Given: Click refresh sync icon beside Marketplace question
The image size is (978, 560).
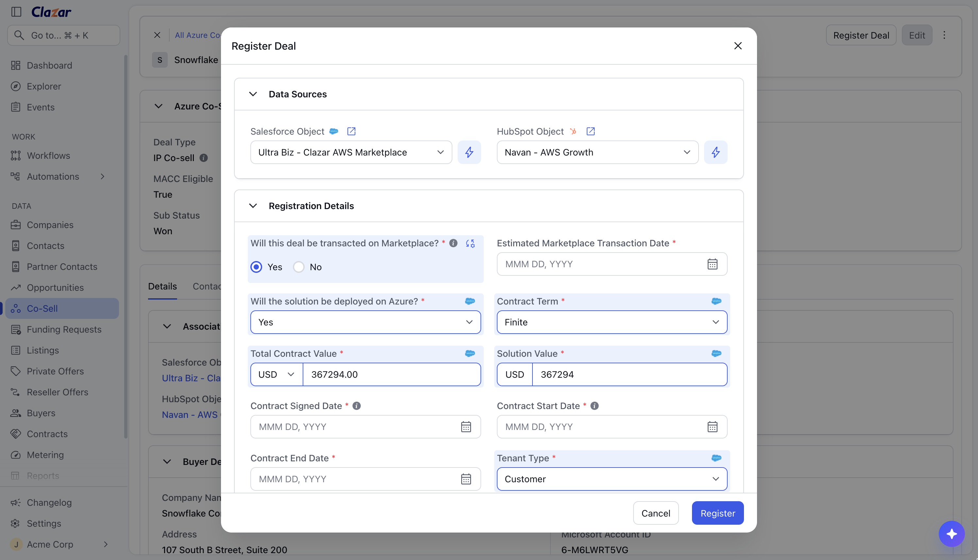Looking at the screenshot, I should [470, 243].
